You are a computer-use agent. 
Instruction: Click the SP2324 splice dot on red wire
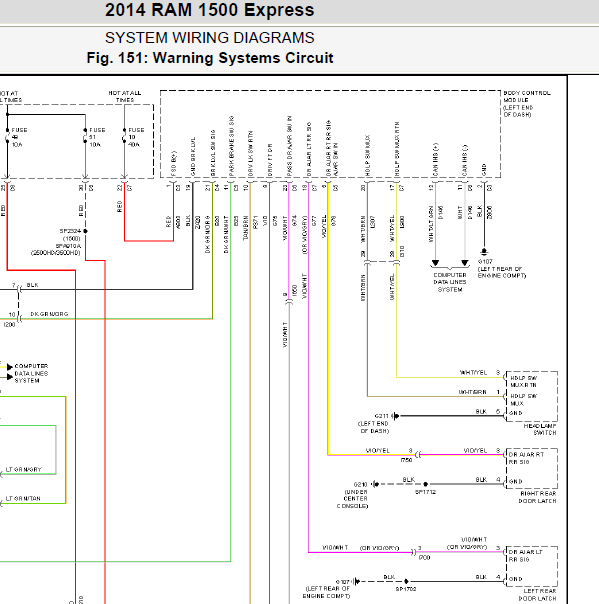(x=86, y=231)
